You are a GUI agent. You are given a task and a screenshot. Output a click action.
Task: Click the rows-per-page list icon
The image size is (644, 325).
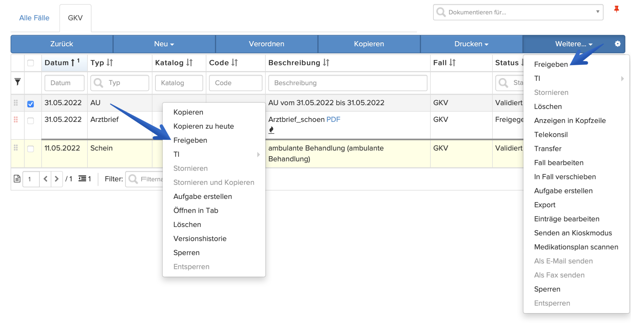[x=82, y=178]
